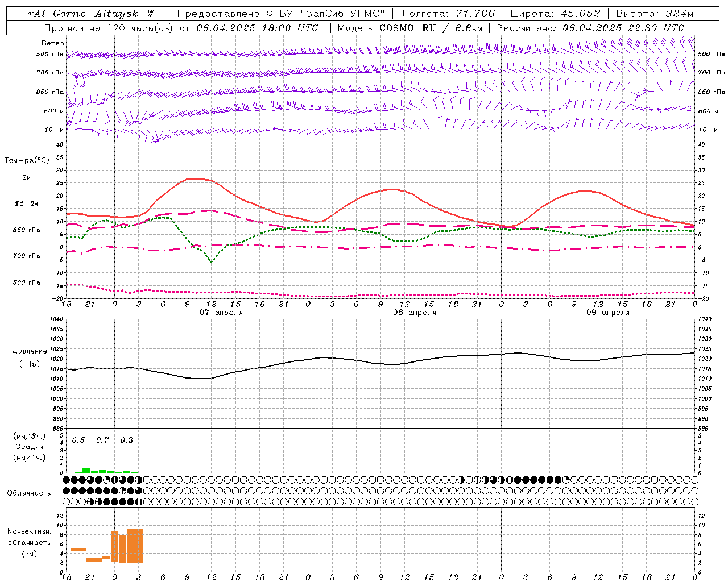Click the 0.7 precipitation amount value

pos(102,440)
